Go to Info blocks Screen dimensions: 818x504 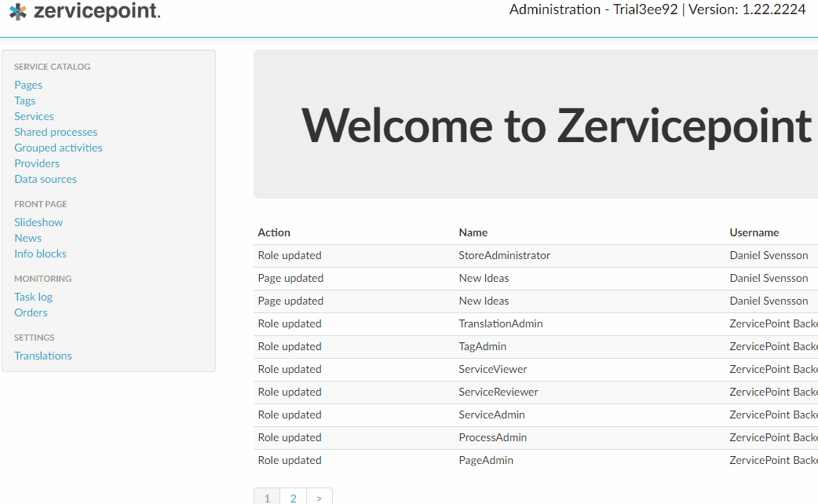[x=40, y=254]
